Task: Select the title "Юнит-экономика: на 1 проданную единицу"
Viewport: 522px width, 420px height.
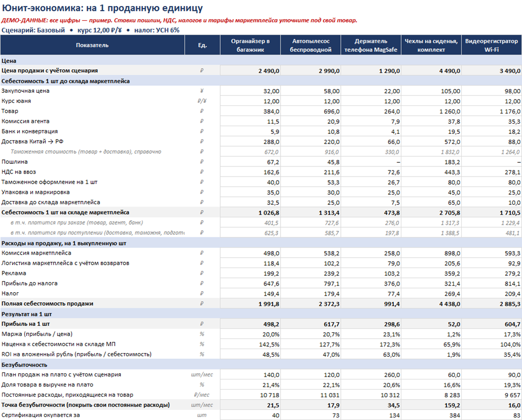Action: (x=102, y=8)
